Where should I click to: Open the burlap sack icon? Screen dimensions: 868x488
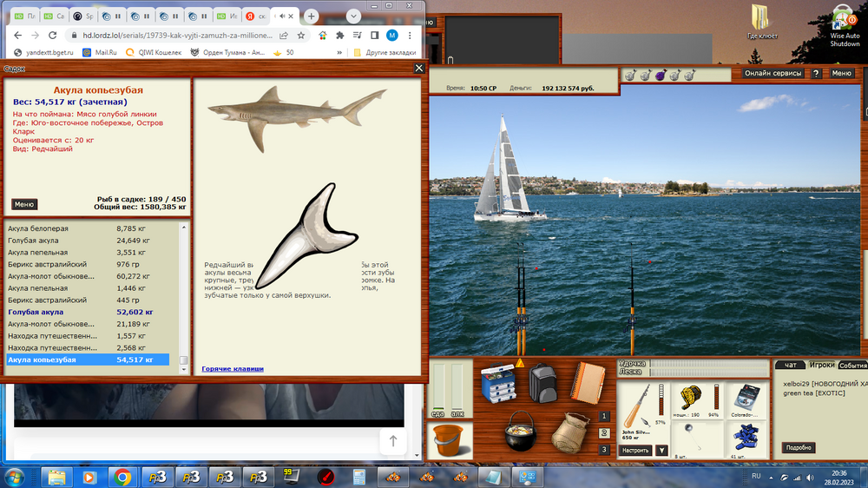tap(570, 432)
